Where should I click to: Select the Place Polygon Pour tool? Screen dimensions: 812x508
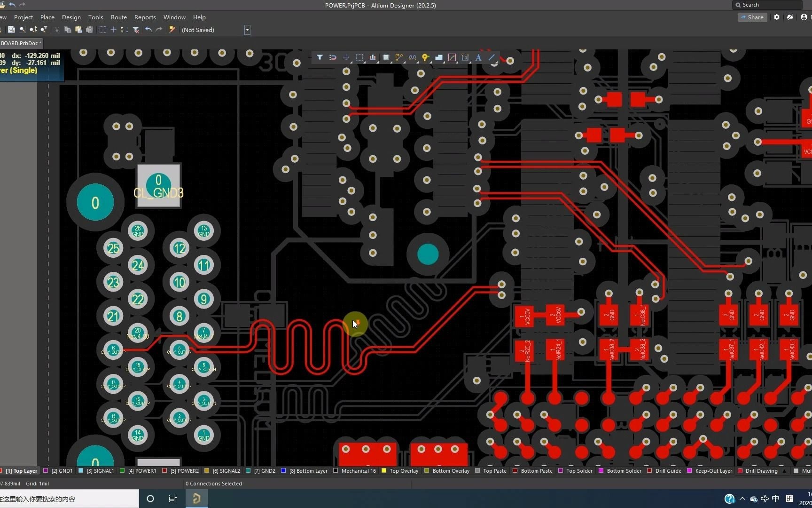pyautogui.click(x=439, y=57)
